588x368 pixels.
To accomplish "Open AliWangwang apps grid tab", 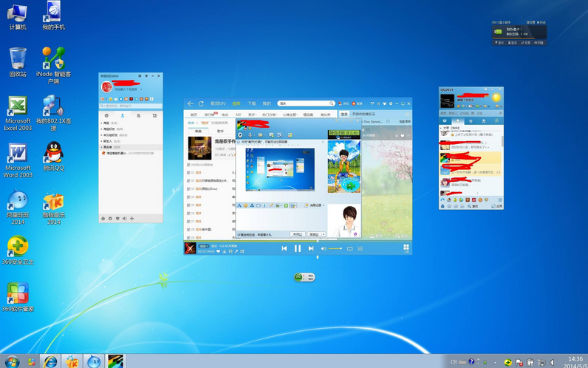I will click(x=154, y=115).
